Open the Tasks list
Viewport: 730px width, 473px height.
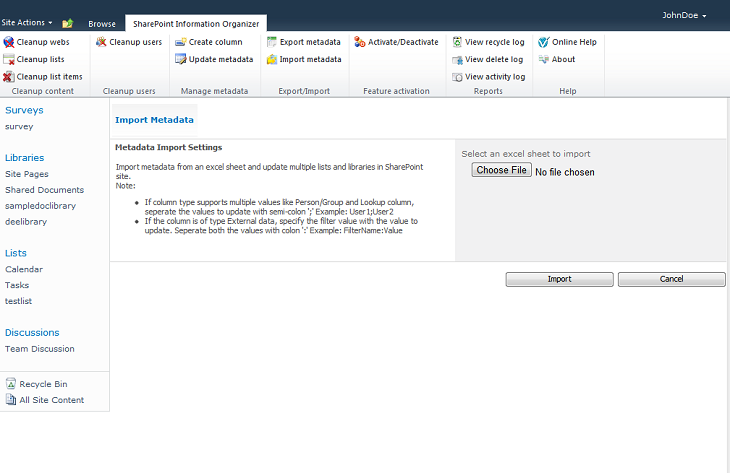click(17, 285)
